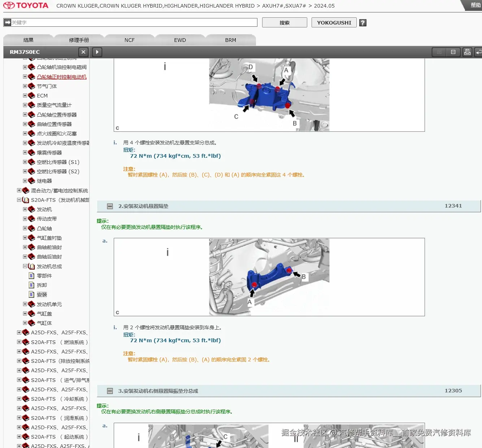
Task: Expand the S20A-FTS (冷却系统) node
Action: tap(19, 399)
